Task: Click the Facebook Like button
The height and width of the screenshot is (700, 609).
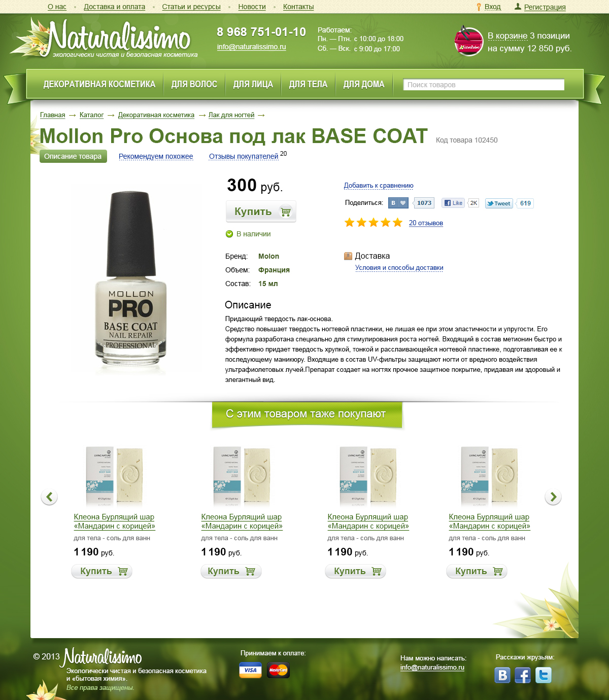Action: (x=453, y=203)
